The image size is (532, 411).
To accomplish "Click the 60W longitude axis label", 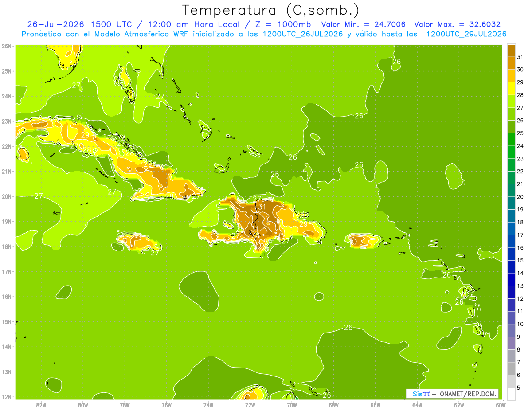I will (501, 405).
